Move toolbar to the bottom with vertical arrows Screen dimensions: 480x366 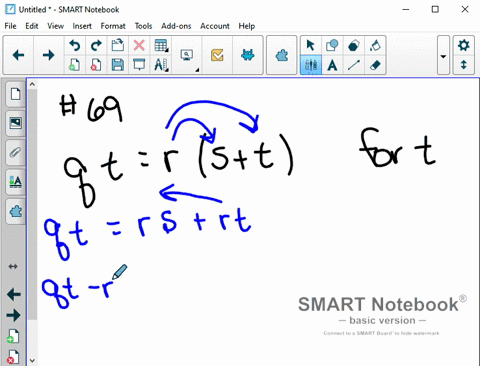click(x=464, y=65)
